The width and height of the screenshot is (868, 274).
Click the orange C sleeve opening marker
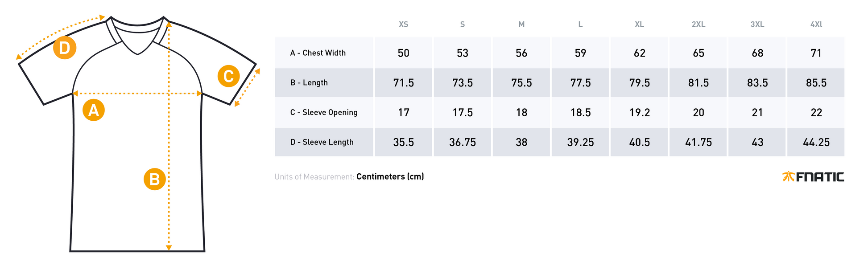point(229,76)
